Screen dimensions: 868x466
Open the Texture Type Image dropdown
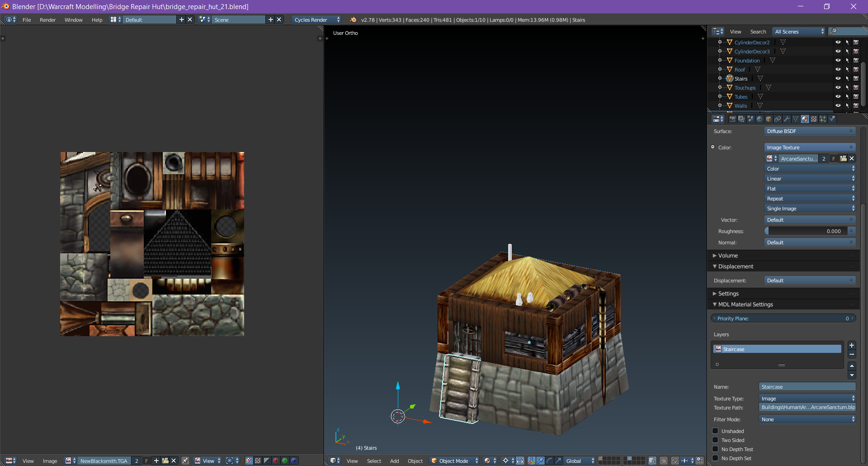click(807, 399)
